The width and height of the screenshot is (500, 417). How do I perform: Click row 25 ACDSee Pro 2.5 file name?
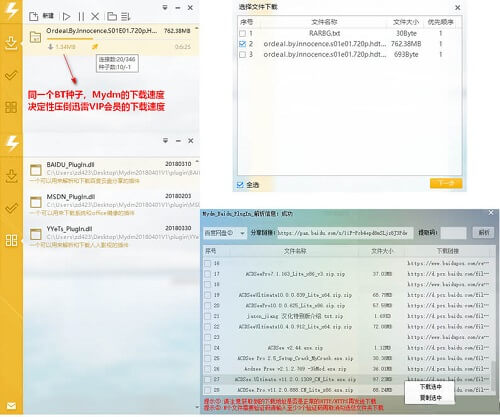click(295, 358)
